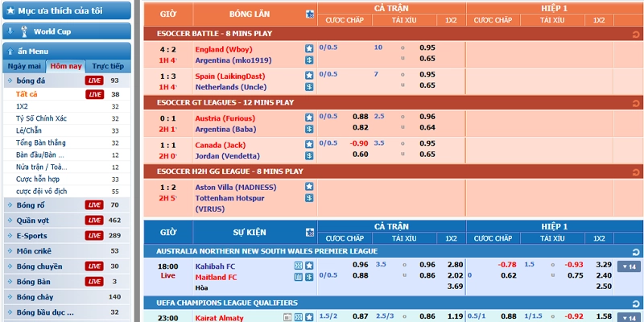Favorite the Spain (LaikingDast) match star

click(309, 76)
